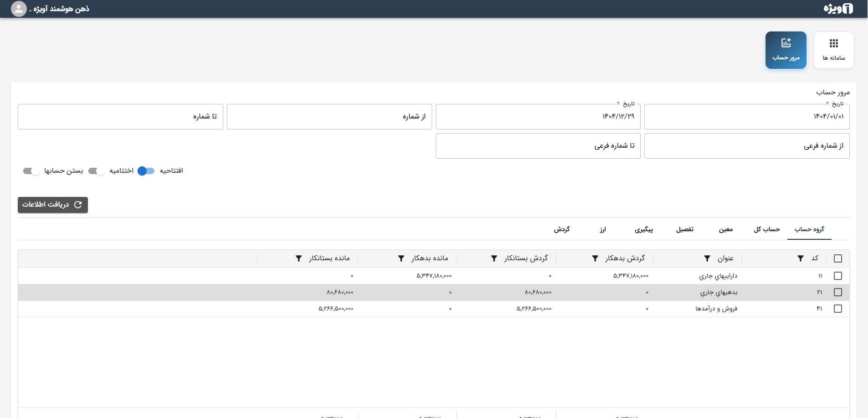Focus the تا شماره فرعی input field
This screenshot has height=418, width=868.
click(538, 146)
